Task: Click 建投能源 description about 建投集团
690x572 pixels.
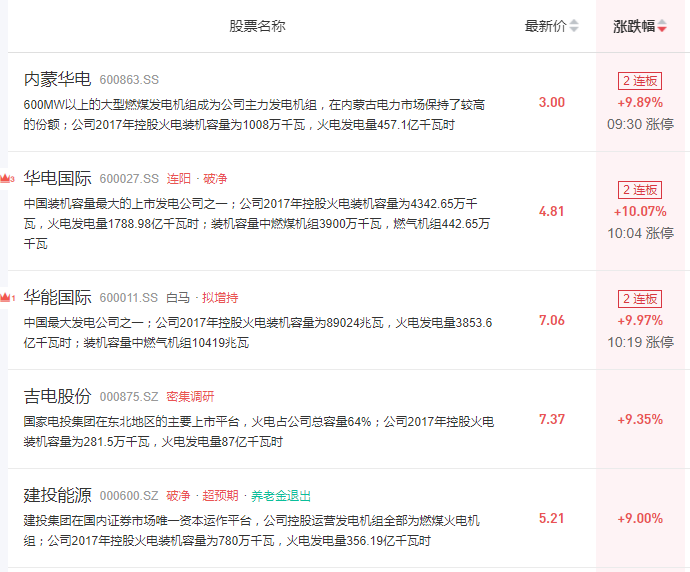Action: click(251, 531)
